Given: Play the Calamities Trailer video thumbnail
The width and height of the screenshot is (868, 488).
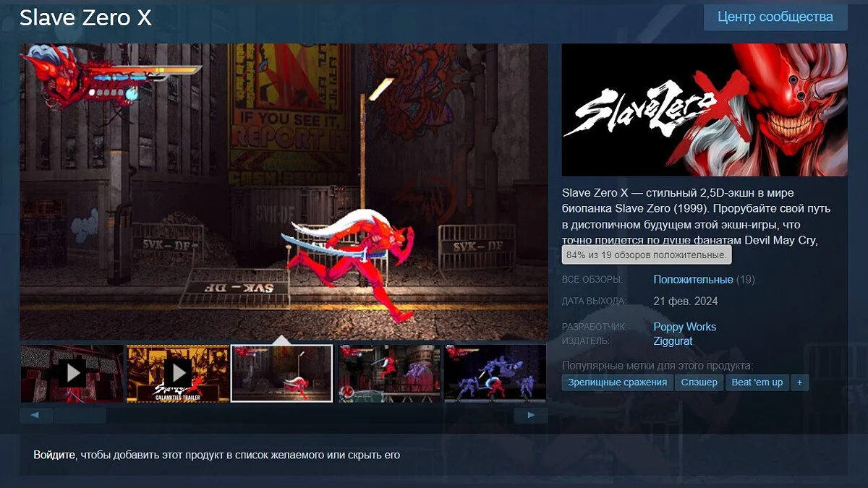Looking at the screenshot, I should pos(177,373).
